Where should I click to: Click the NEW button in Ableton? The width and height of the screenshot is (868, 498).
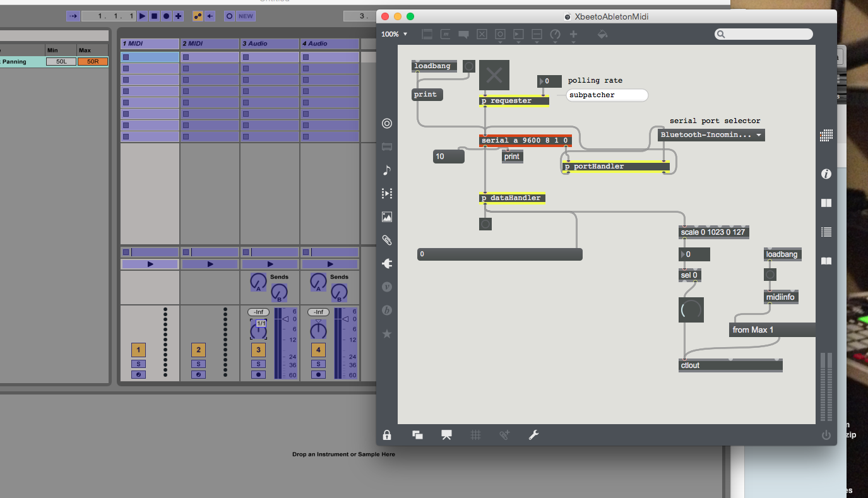point(246,16)
